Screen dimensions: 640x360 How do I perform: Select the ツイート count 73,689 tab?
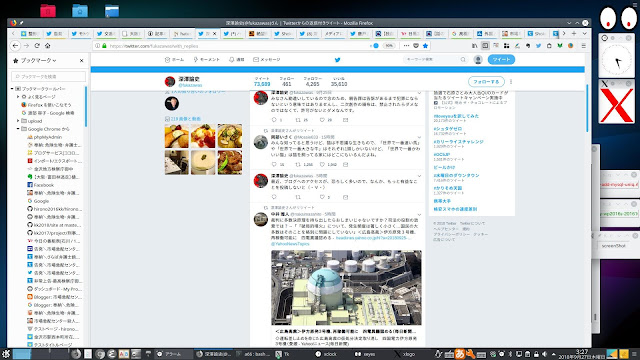click(262, 81)
